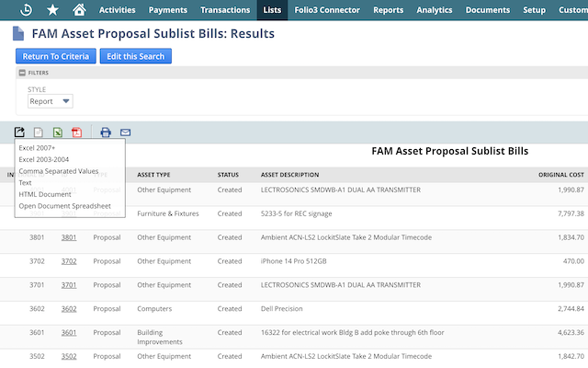This screenshot has height=368, width=588.
Task: Select cost value 4,623.36
Action: [571, 333]
